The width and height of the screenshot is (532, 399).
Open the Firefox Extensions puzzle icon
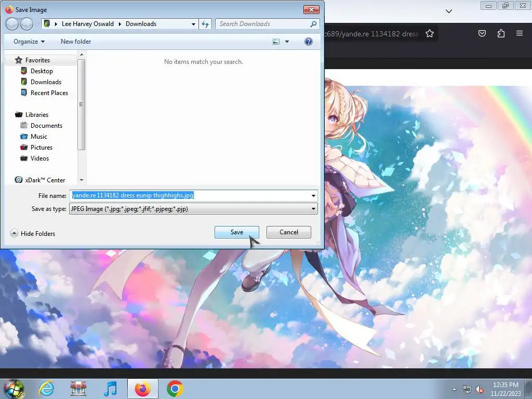(501, 33)
